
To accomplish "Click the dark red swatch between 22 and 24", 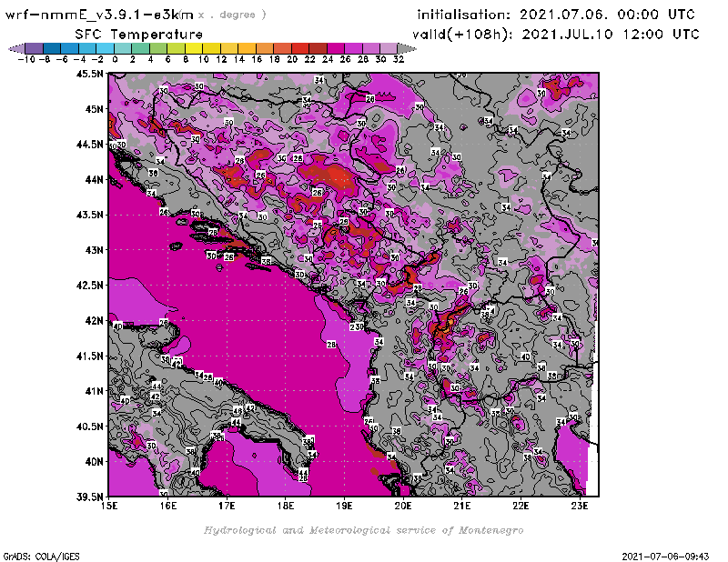I will (318, 48).
